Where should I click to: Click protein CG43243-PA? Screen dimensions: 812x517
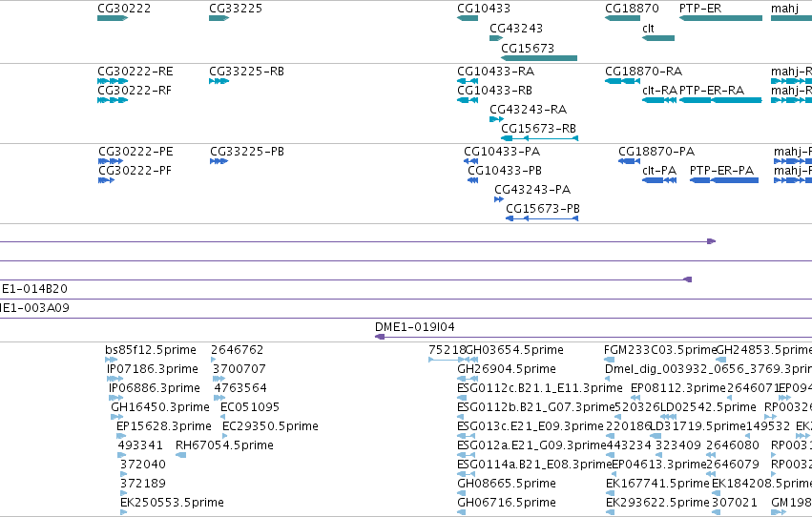pos(499,199)
